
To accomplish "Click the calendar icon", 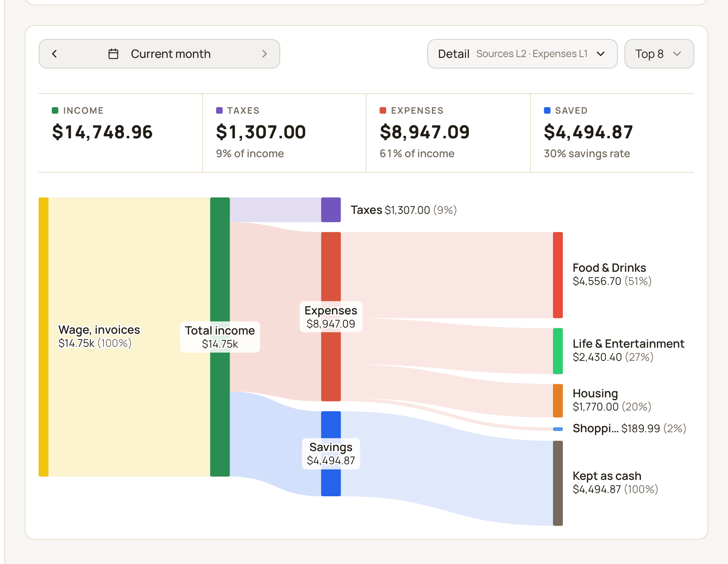I will pos(113,54).
